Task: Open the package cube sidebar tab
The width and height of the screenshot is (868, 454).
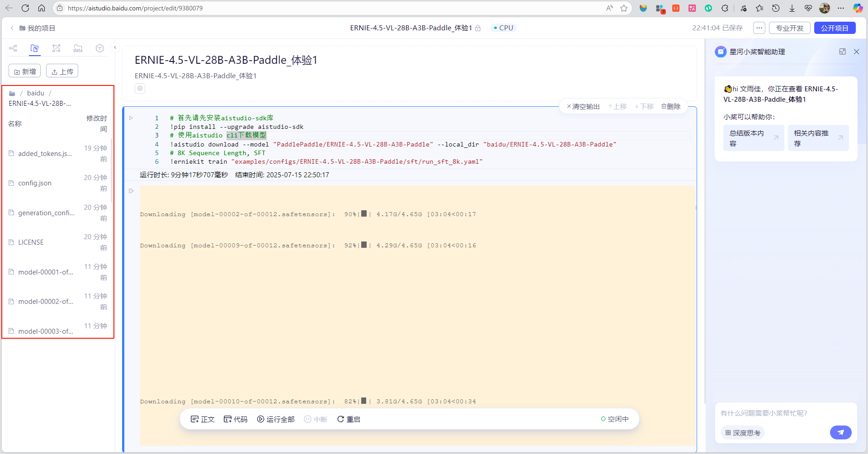Action: click(100, 48)
